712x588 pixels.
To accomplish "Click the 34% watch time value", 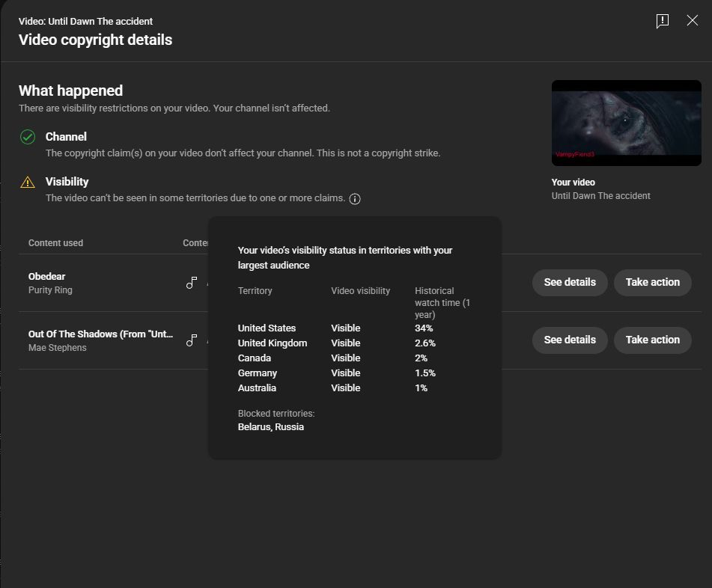I will (x=424, y=328).
